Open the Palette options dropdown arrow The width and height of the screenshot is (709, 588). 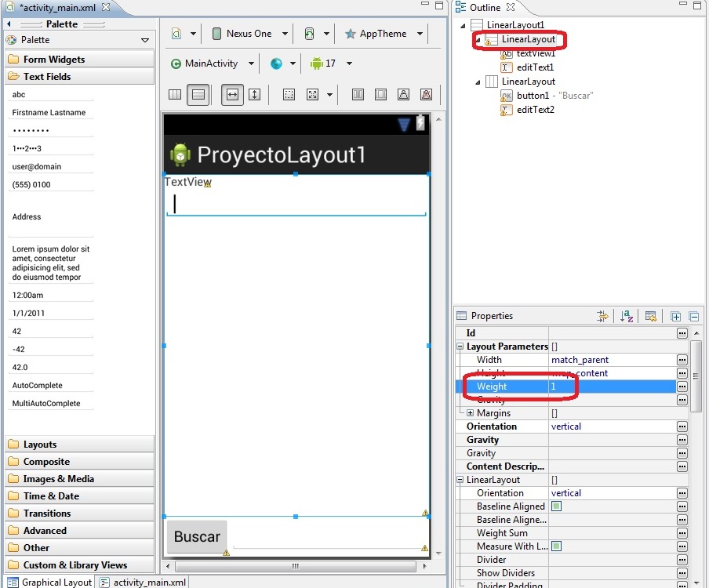pos(145,40)
